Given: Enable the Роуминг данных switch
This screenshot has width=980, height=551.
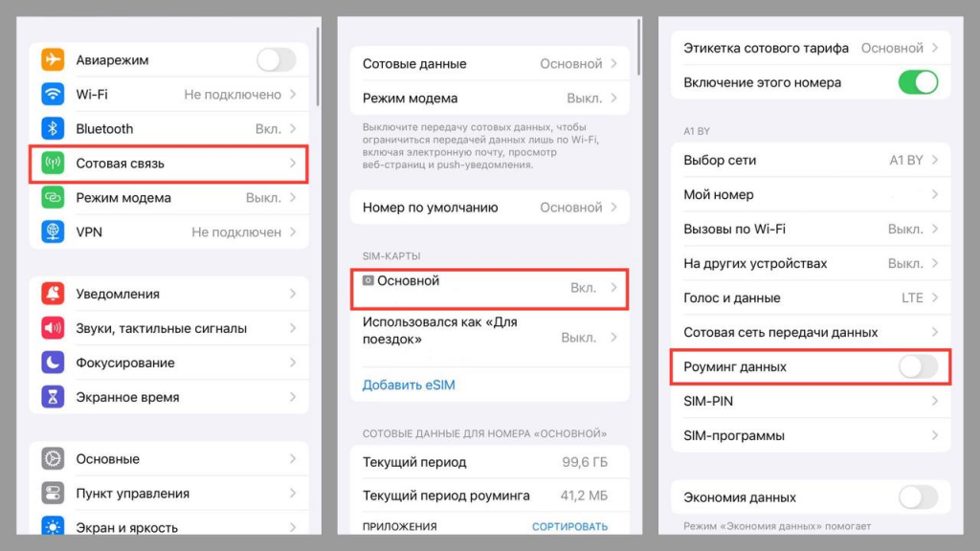Looking at the screenshot, I should [917, 366].
